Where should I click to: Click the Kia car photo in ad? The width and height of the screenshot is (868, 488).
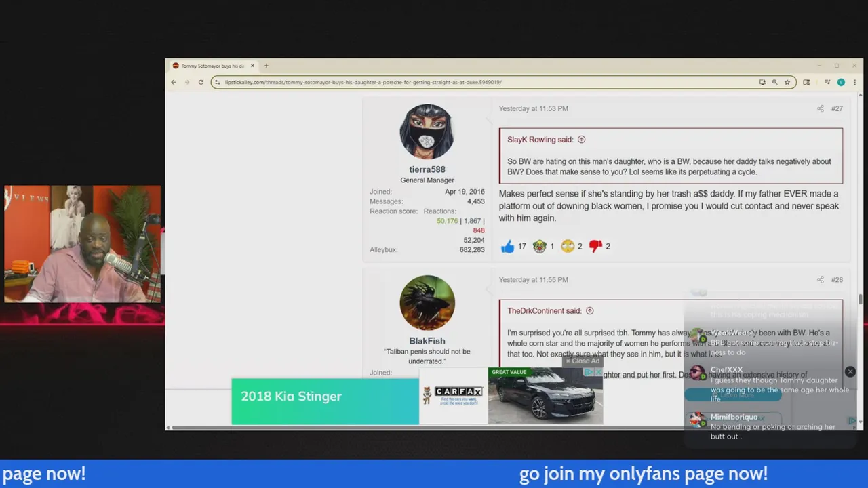tap(545, 396)
